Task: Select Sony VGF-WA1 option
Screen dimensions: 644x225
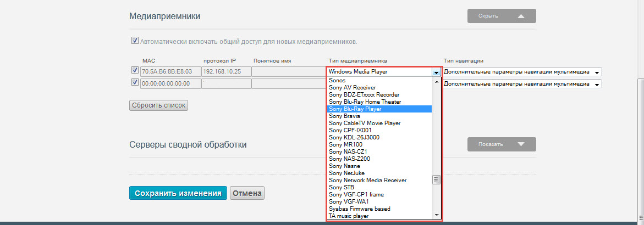Action: click(x=379, y=201)
